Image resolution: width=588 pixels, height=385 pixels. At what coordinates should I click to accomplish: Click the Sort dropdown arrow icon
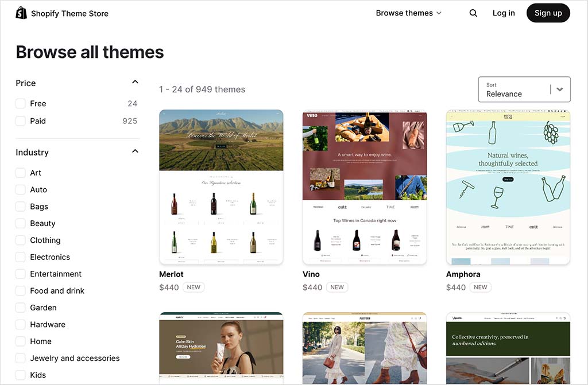560,90
